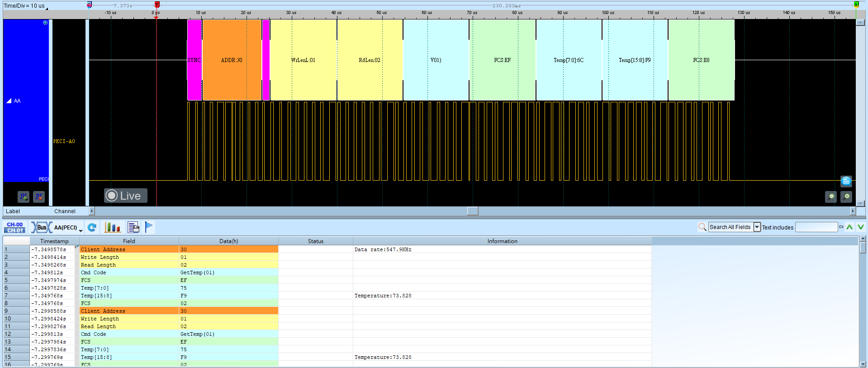Select row 1 Client Address field
This screenshot has height=368, width=868.
129,249
